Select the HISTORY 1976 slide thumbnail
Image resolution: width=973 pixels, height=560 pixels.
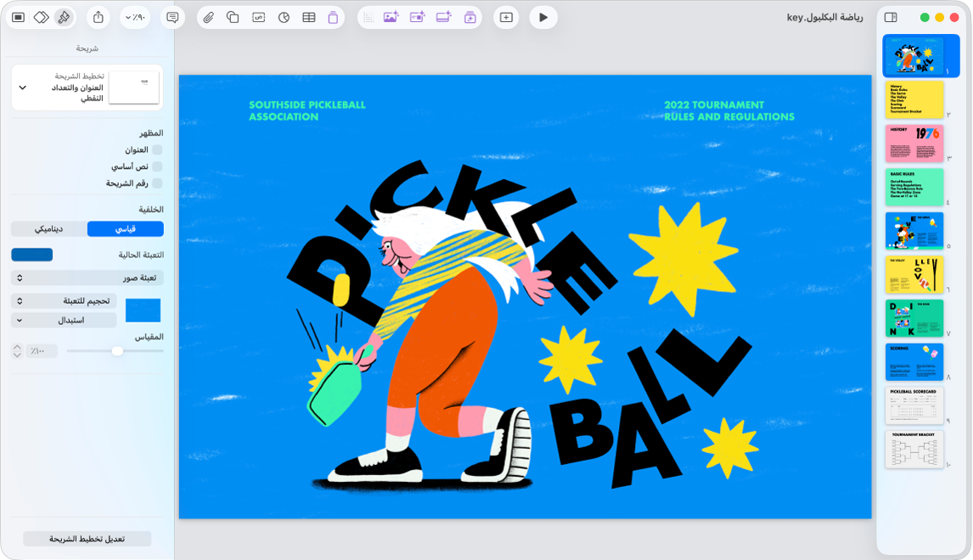click(914, 143)
